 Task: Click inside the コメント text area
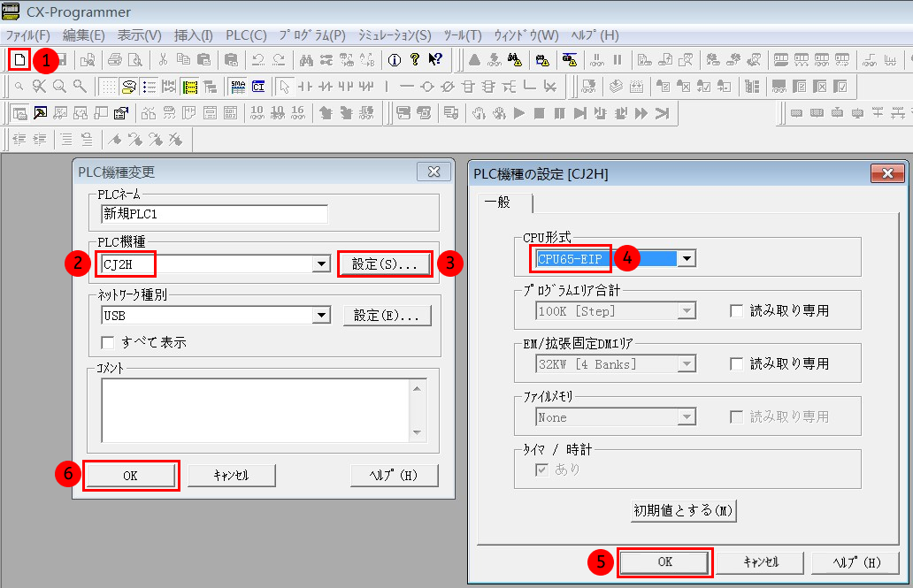(x=255, y=410)
